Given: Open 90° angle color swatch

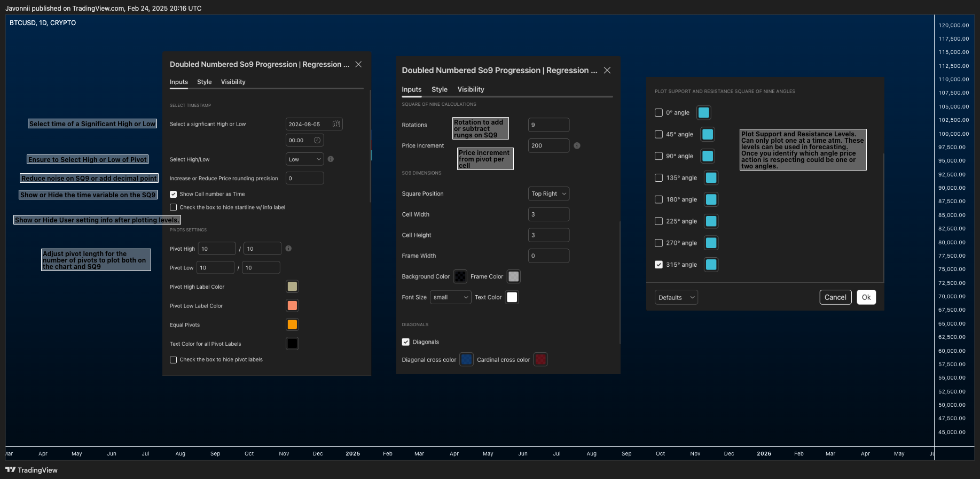Looking at the screenshot, I should (x=708, y=156).
